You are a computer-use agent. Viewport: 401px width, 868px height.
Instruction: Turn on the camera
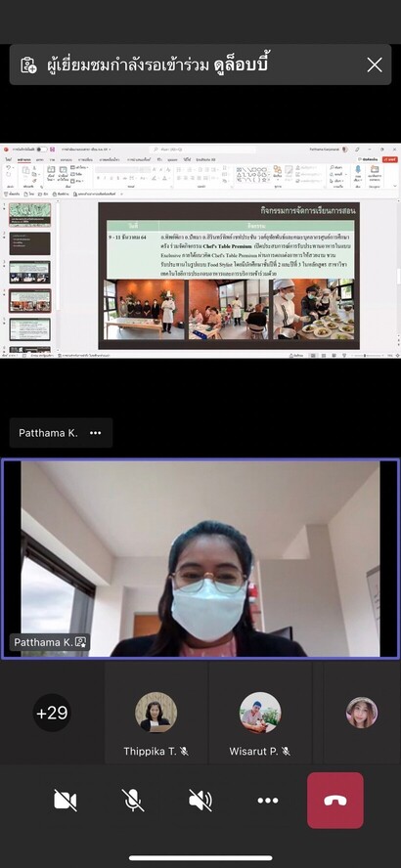66,801
